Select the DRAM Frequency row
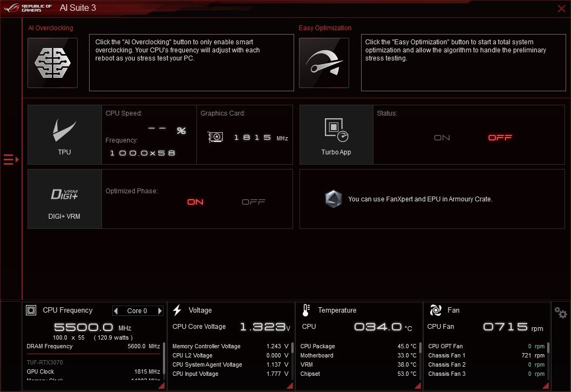 [93, 346]
